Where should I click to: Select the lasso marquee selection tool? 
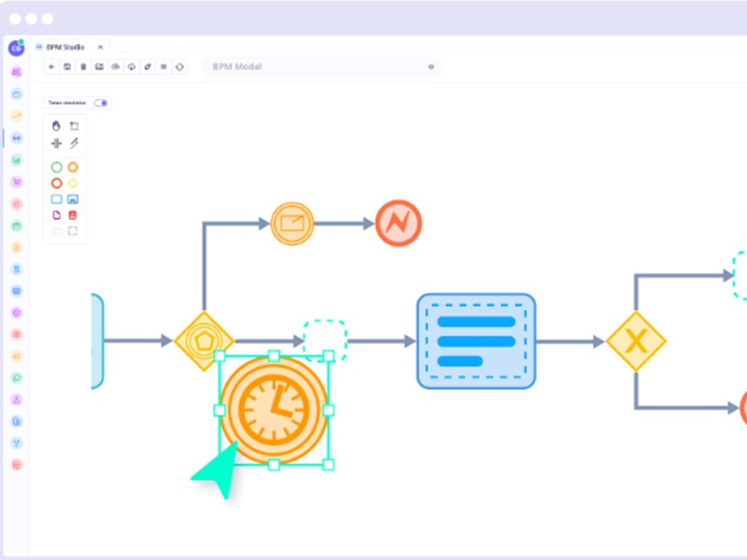pos(74,126)
